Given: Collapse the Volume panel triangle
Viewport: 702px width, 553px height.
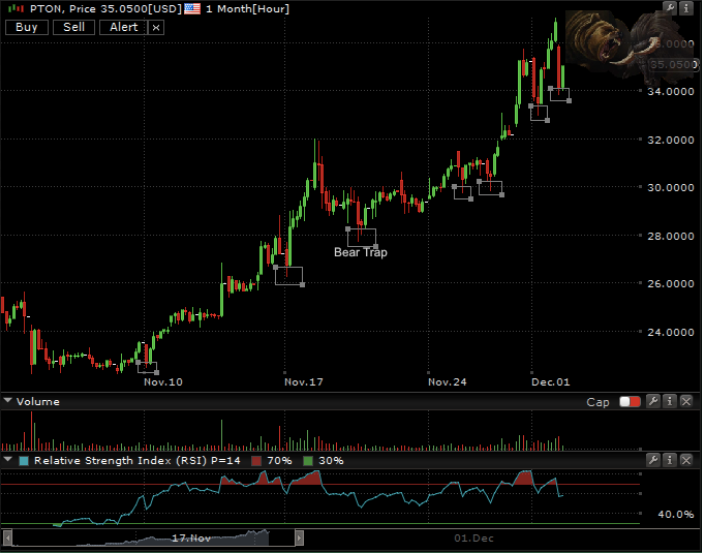Looking at the screenshot, I should tap(8, 400).
